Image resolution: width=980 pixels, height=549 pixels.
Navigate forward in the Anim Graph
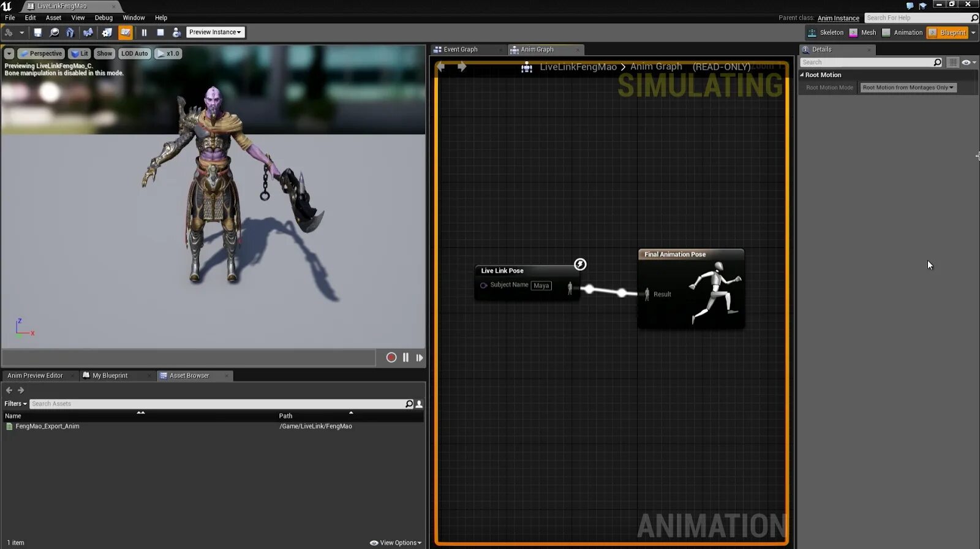(x=462, y=67)
